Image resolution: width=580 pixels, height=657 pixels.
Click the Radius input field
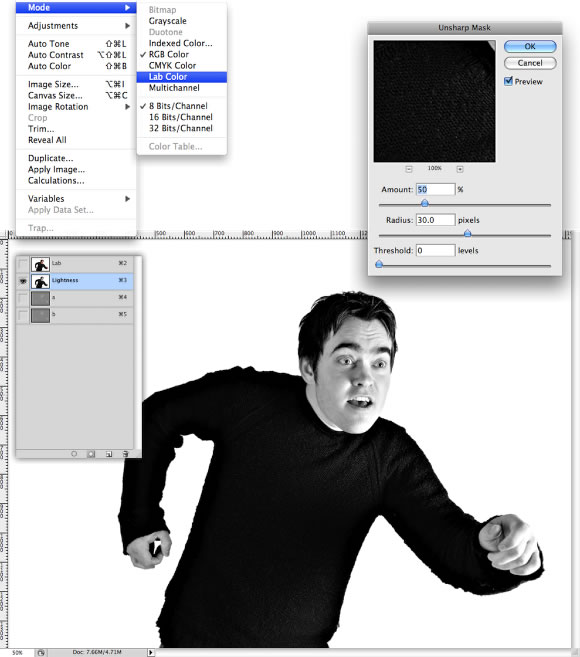[435, 220]
